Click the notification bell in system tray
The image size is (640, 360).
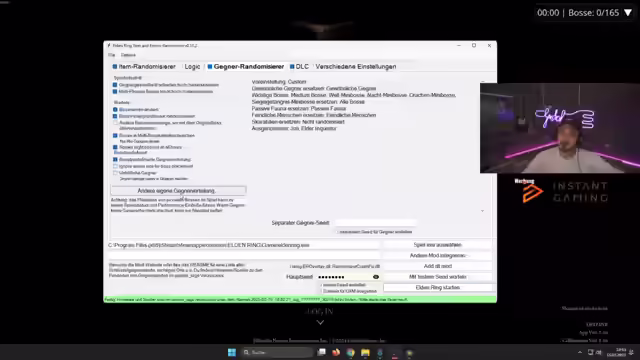pos(631,352)
